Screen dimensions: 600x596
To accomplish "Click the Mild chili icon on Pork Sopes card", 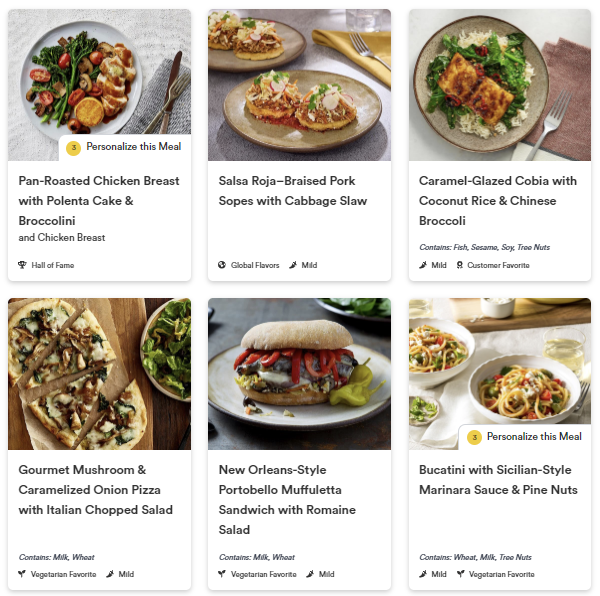I will click(293, 265).
